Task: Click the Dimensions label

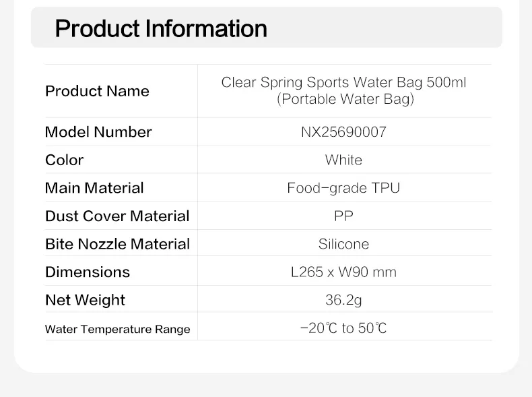Action: [x=88, y=272]
